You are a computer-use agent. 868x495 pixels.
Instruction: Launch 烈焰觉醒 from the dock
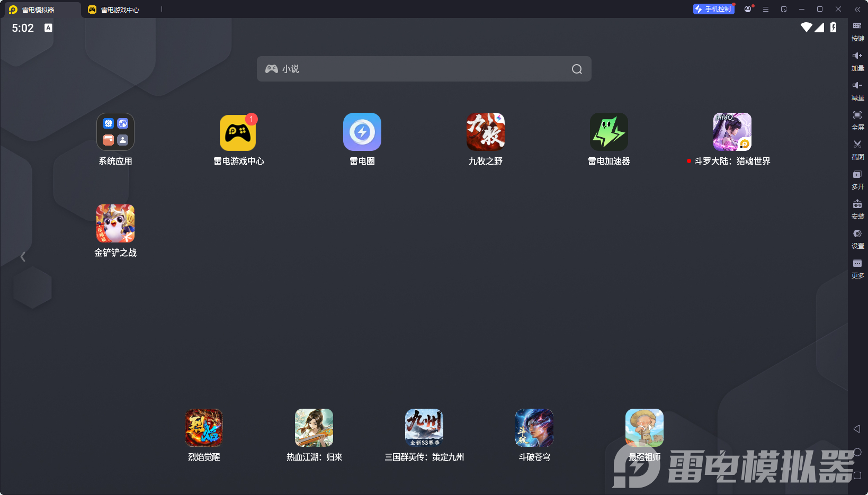[204, 428]
